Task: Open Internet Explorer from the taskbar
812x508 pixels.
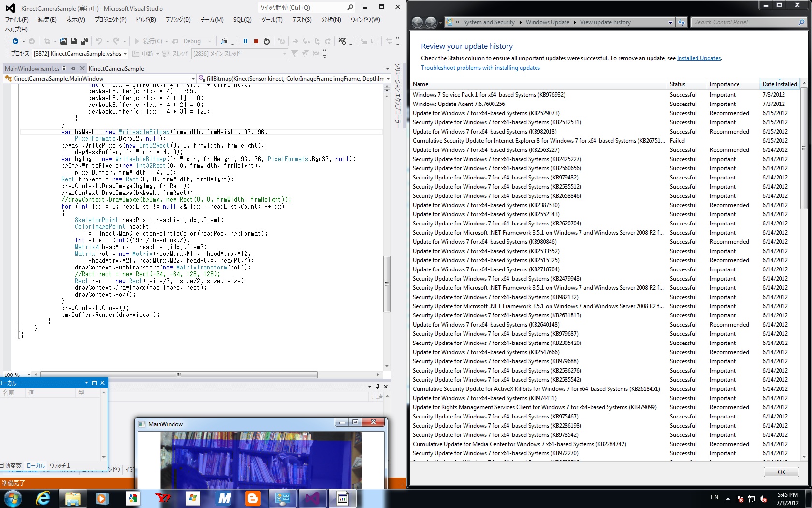Action: [43, 498]
